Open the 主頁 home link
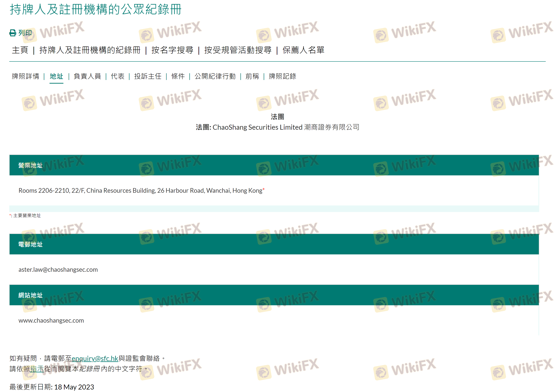Image resolution: width=555 pixels, height=392 pixels. (20, 50)
